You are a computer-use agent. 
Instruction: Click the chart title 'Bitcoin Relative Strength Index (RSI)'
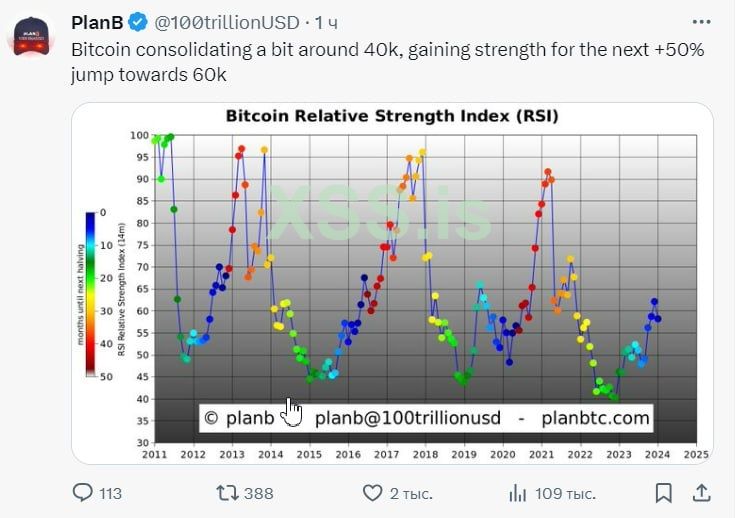pyautogui.click(x=392, y=116)
